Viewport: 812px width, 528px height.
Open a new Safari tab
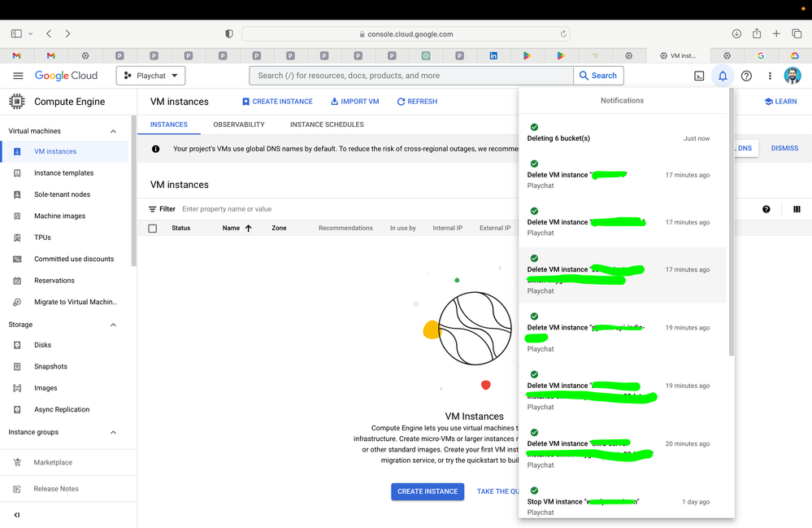coord(776,33)
